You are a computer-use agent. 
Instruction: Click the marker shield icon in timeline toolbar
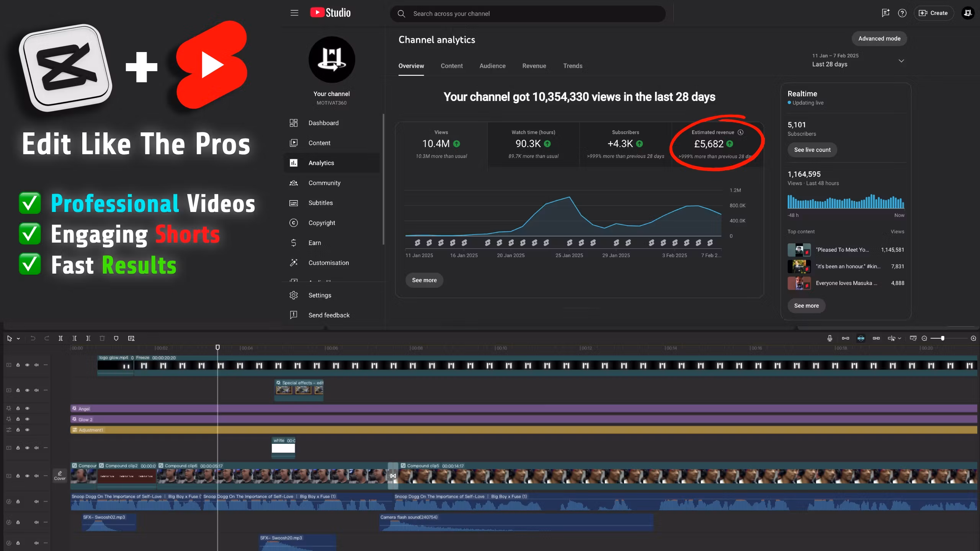coord(116,338)
